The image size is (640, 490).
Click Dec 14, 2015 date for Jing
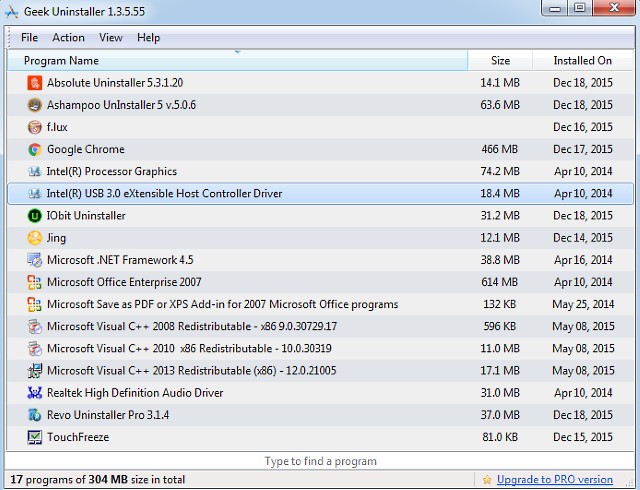583,238
